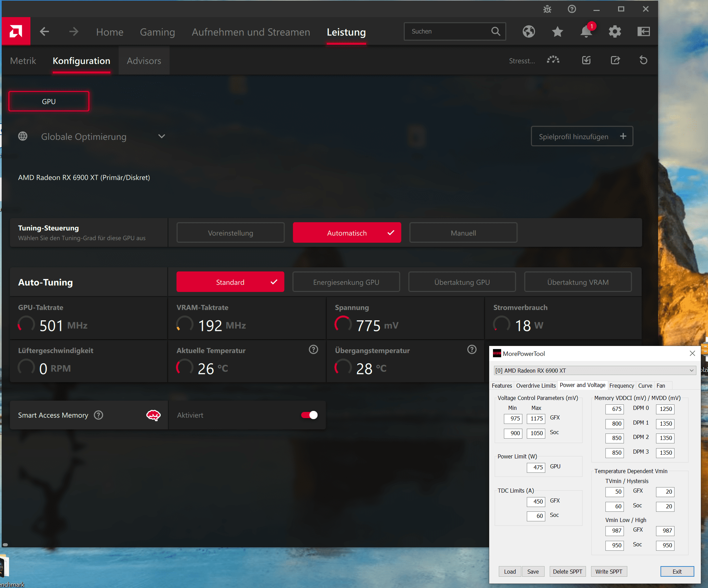Click the TDC Limit GFX field 450
708x588 pixels.
(536, 501)
